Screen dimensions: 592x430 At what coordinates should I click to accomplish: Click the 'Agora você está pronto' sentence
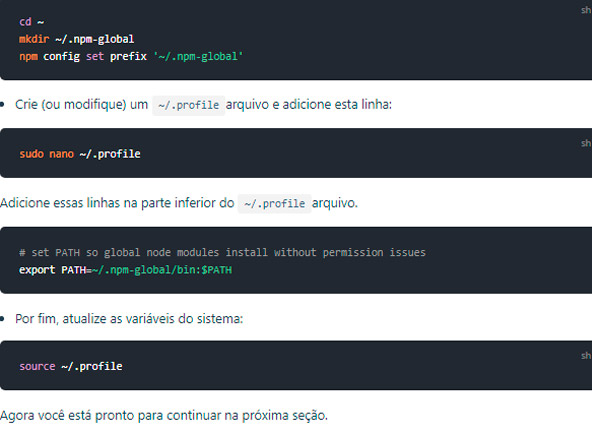click(164, 416)
